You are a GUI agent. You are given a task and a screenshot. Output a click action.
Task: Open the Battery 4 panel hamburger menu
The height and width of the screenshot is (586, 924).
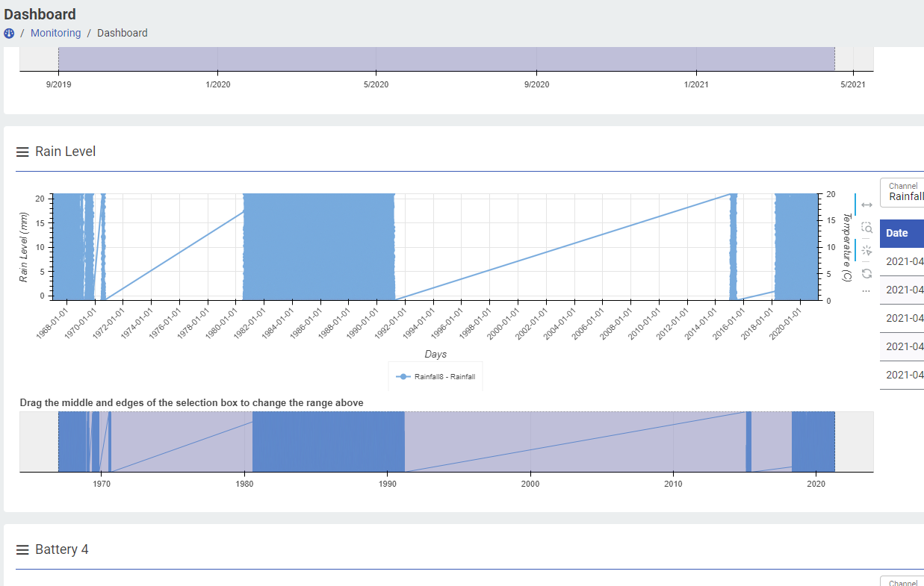pos(22,549)
